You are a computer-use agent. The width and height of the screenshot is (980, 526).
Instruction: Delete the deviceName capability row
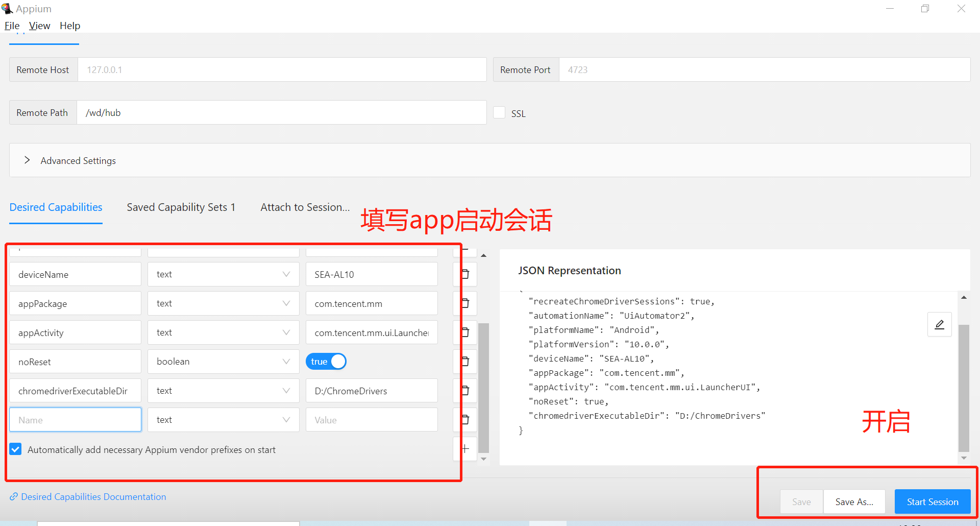coord(465,274)
